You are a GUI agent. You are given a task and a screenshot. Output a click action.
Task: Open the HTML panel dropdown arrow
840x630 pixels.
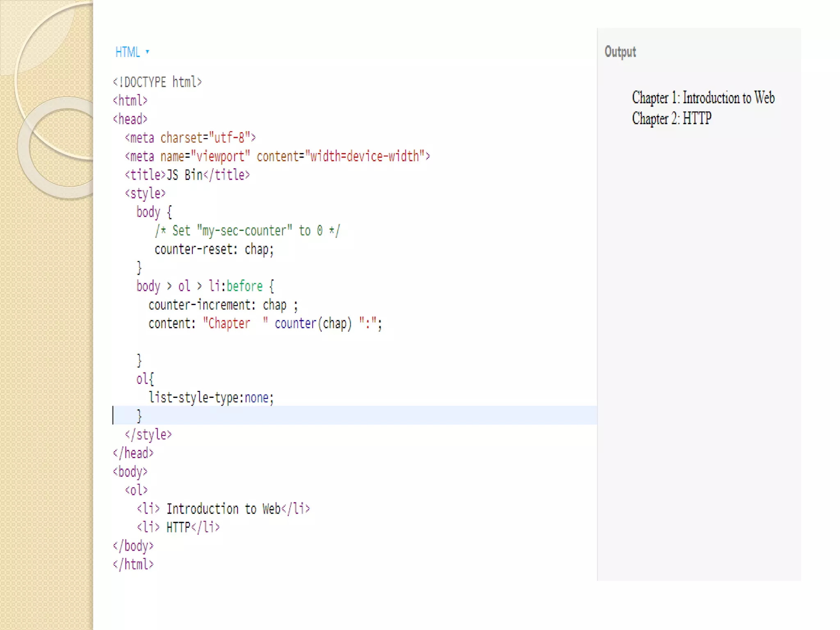pos(147,52)
